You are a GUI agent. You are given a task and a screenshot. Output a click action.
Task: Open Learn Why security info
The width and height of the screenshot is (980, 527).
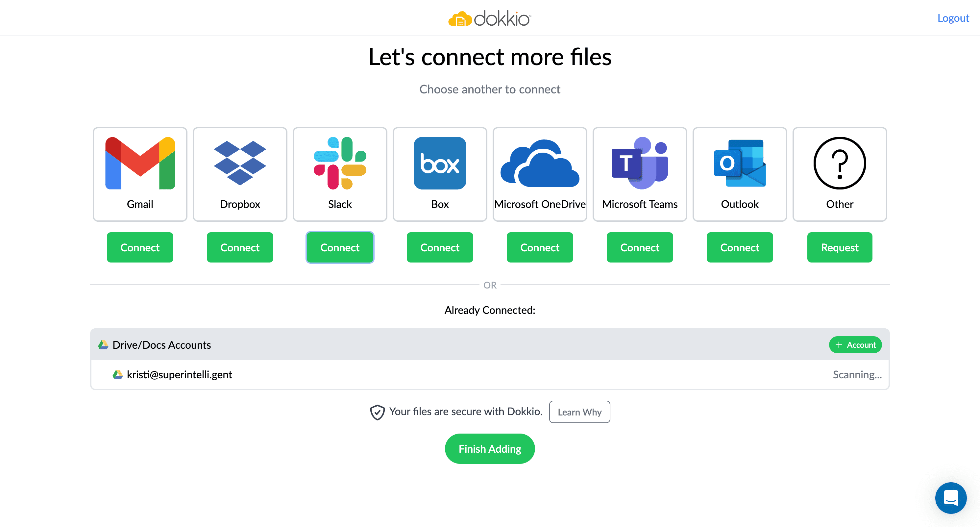pos(579,412)
